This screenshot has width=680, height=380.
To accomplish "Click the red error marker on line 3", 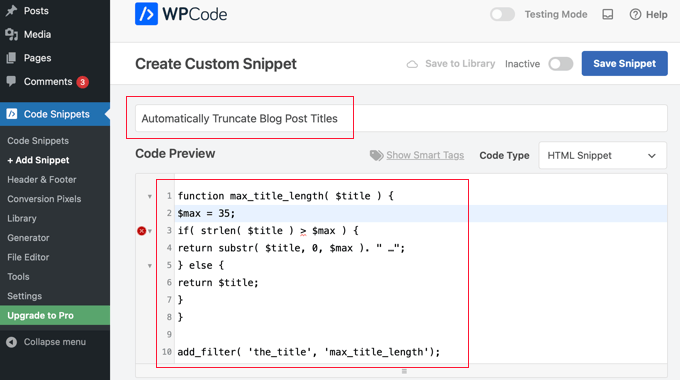I will (141, 231).
